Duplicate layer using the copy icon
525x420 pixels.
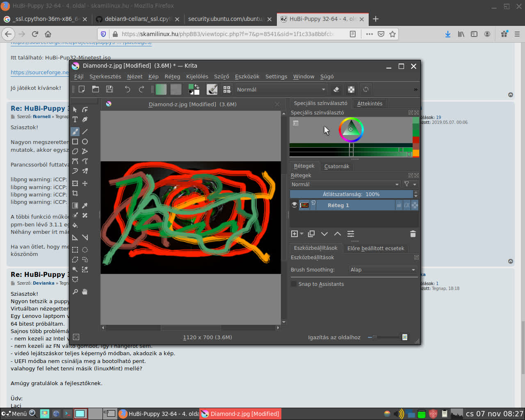click(311, 234)
